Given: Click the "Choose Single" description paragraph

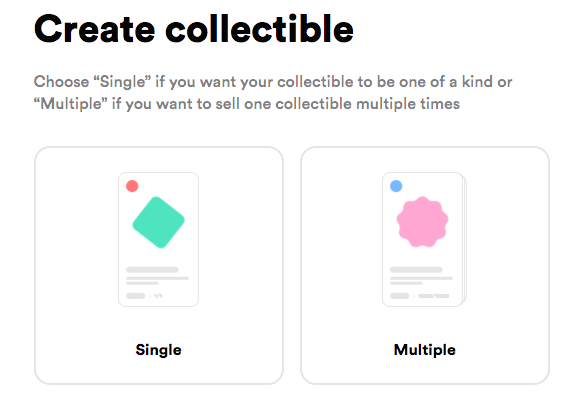Looking at the screenshot, I should (273, 93).
